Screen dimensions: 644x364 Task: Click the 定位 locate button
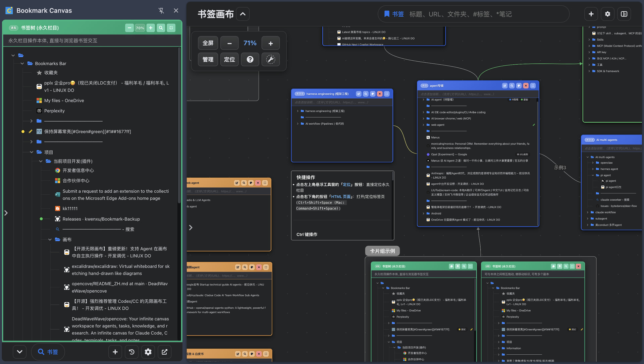point(229,59)
